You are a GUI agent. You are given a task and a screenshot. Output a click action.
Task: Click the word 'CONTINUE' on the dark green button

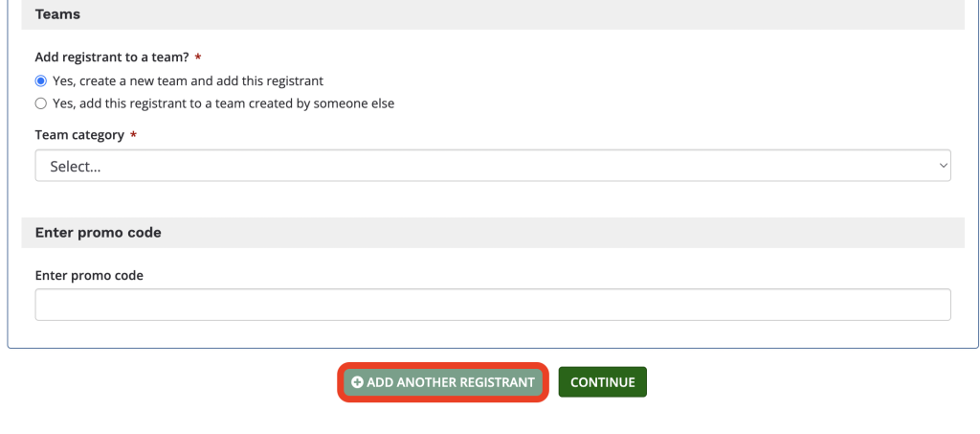[603, 382]
